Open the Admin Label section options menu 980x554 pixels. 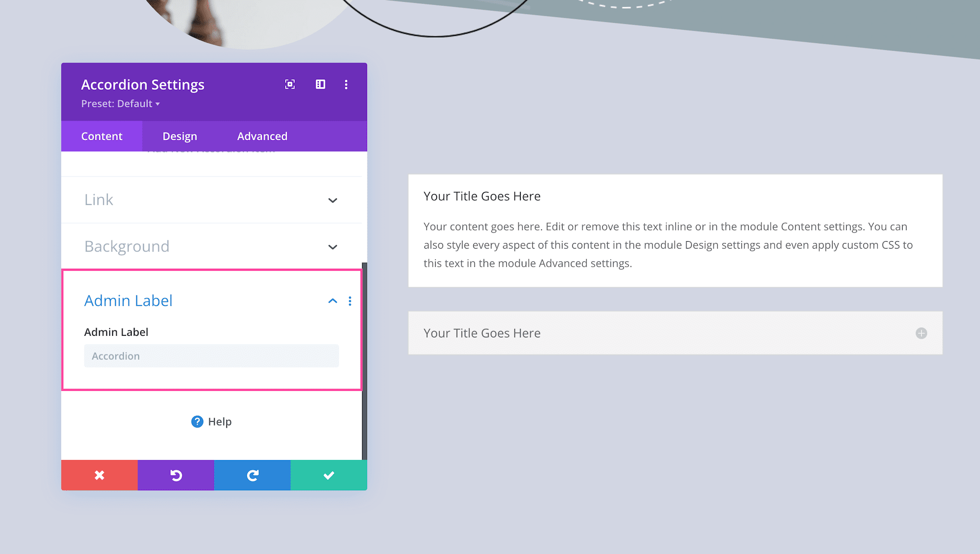click(350, 301)
